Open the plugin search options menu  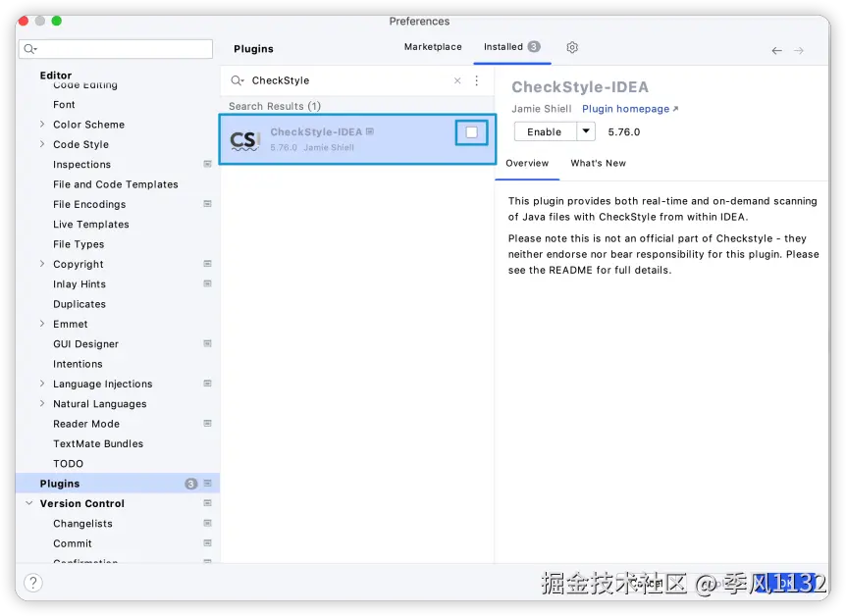tap(476, 80)
